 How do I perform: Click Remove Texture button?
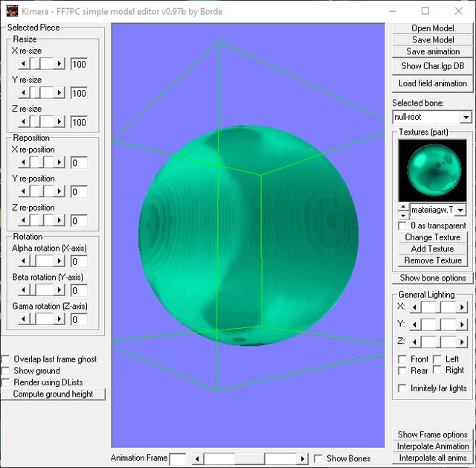(x=433, y=260)
